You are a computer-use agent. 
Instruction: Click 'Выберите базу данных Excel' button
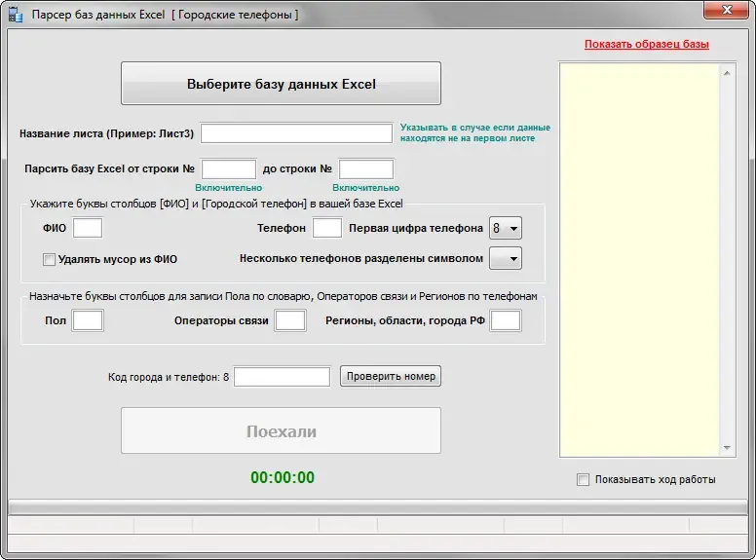pos(282,84)
